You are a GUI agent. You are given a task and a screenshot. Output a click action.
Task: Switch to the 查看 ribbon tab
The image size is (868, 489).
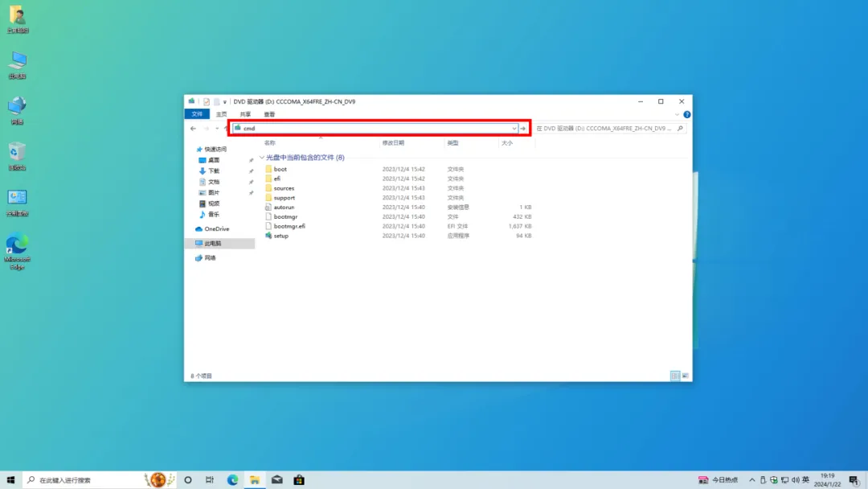tap(268, 114)
